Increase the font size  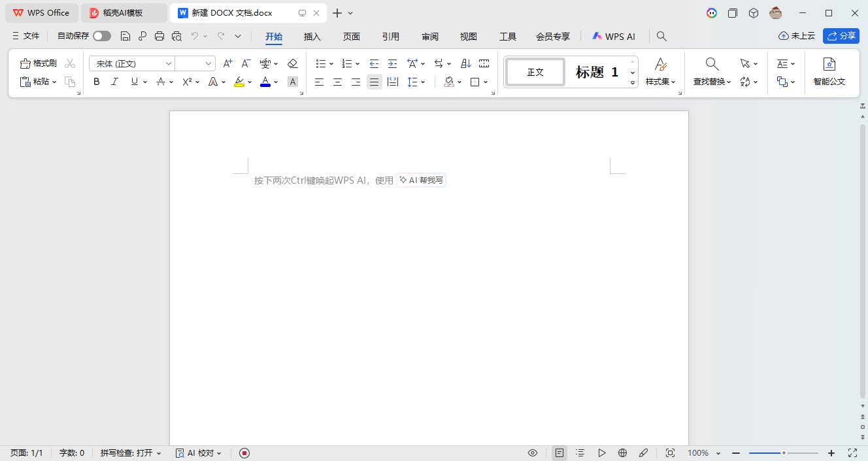[227, 63]
